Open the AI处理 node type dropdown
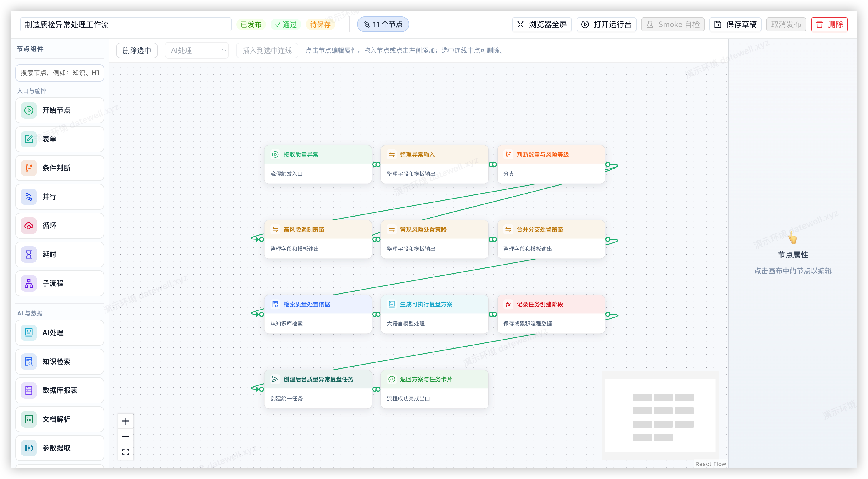 [x=197, y=51]
